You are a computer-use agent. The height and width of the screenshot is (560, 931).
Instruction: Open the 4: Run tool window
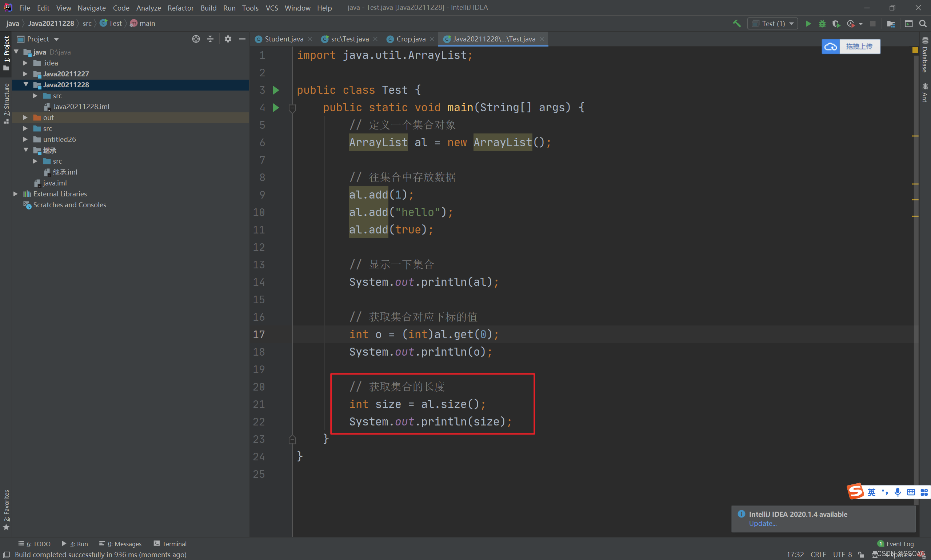[75, 544]
